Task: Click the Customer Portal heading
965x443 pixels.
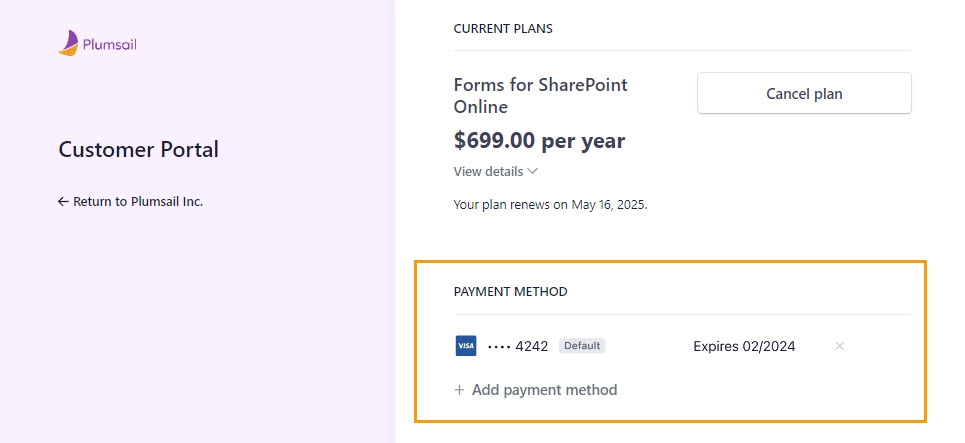Action: [138, 150]
